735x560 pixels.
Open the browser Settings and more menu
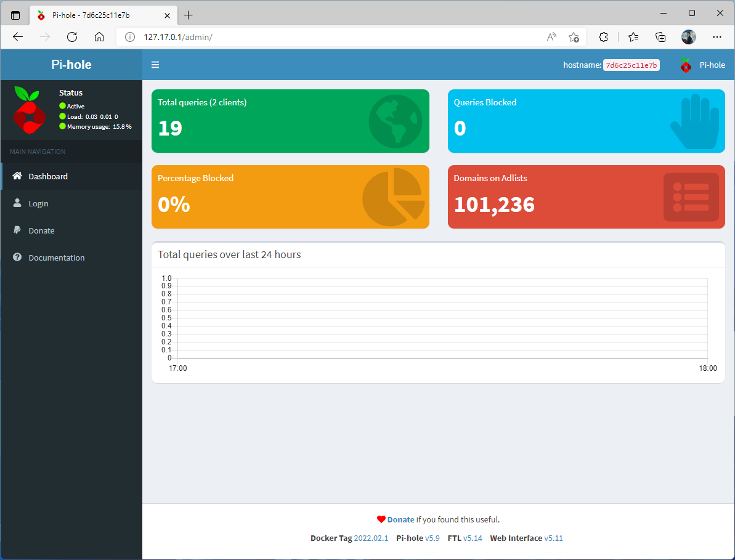[717, 37]
